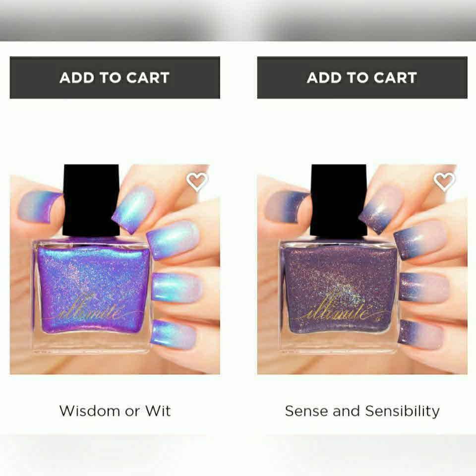View the Sense and Sensibility product photo
Viewport: 476px width, 476px height.
coord(362,269)
